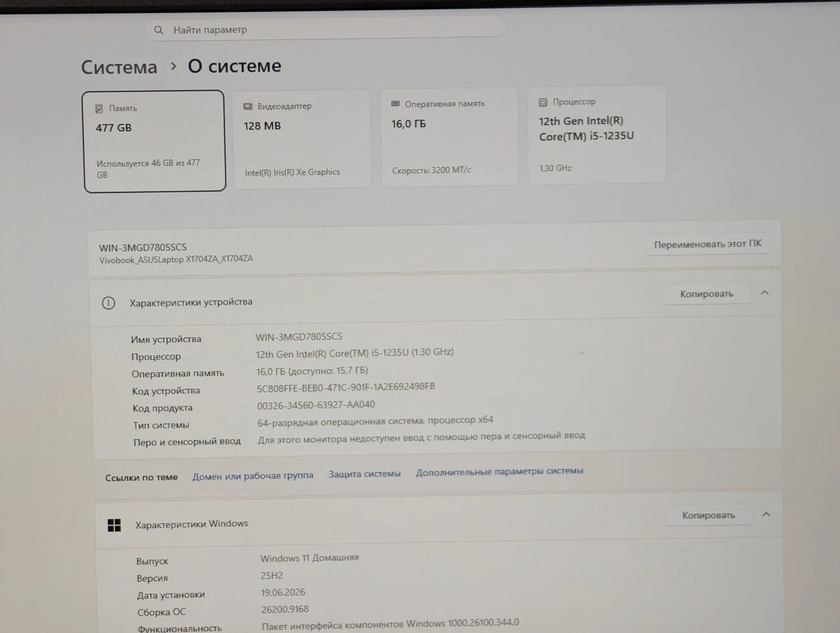Select version value 25H2
Image resolution: width=840 pixels, height=633 pixels.
[x=272, y=576]
